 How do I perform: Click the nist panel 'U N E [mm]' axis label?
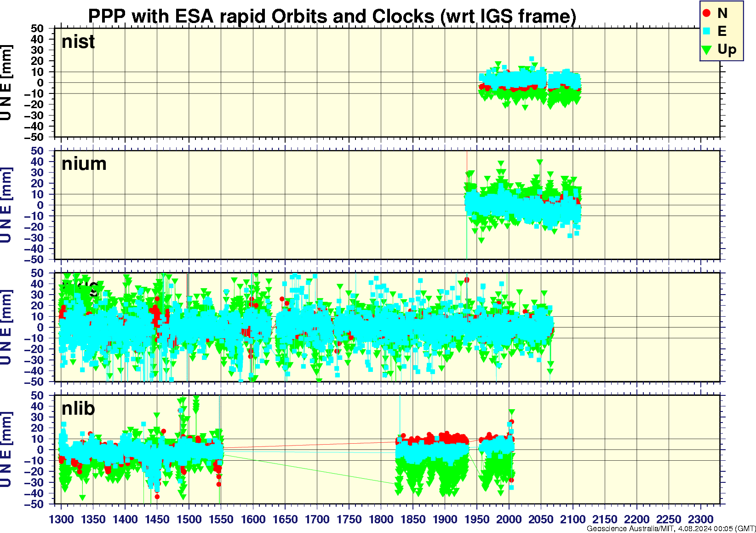(6, 83)
